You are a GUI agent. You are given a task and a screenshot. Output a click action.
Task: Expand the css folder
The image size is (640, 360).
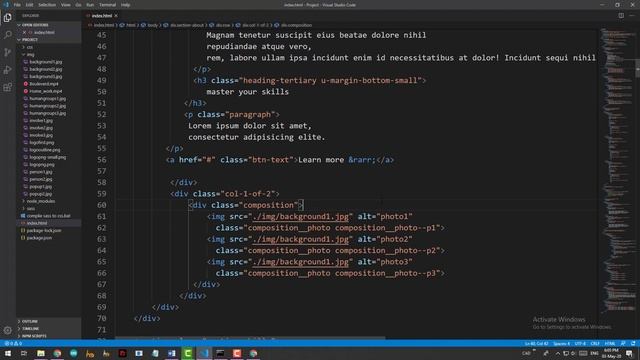29,47
